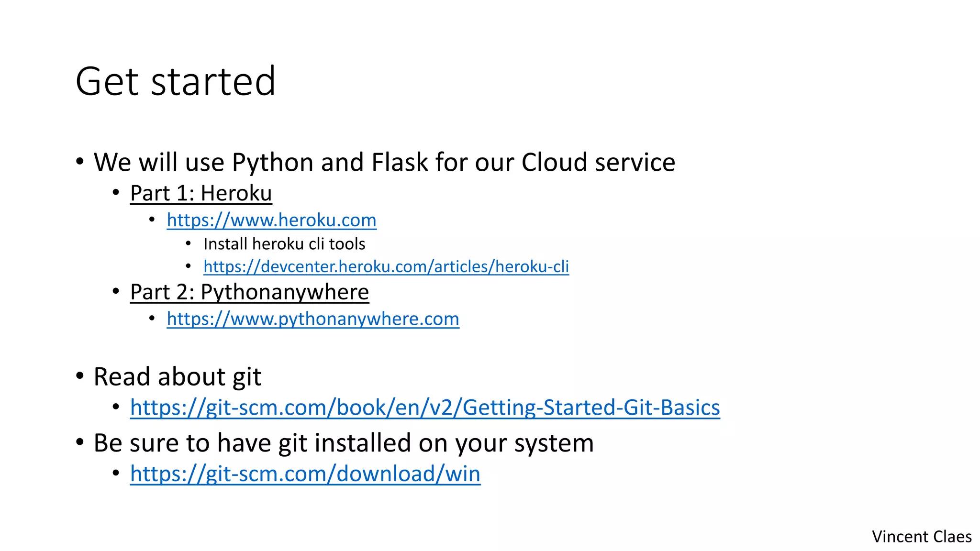The height and width of the screenshot is (551, 980).
Task: Click the "Cloud service" words in the first bullet
Action: point(598,163)
